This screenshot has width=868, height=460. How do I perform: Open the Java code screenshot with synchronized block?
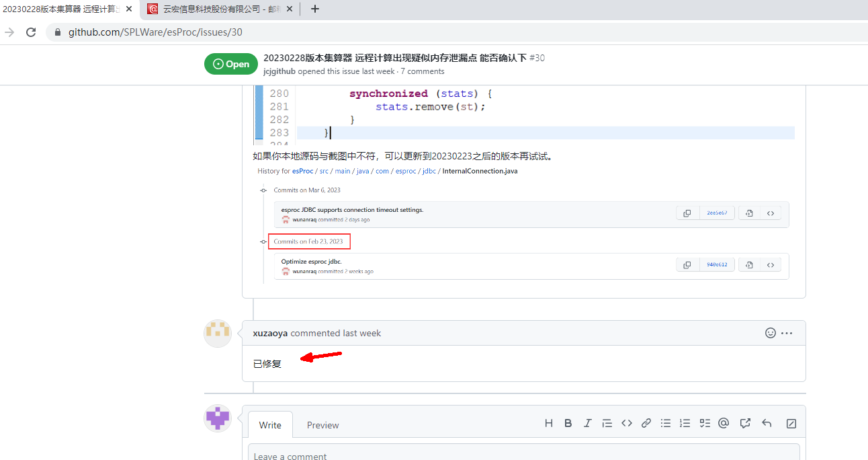[523, 115]
